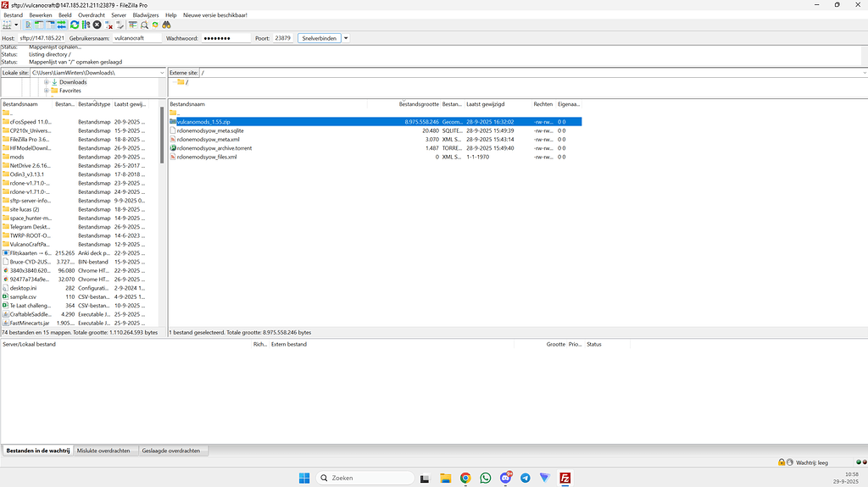Open 'Nieuwe versie beschikbaar!' menu
Image resolution: width=868 pixels, height=487 pixels.
(215, 15)
